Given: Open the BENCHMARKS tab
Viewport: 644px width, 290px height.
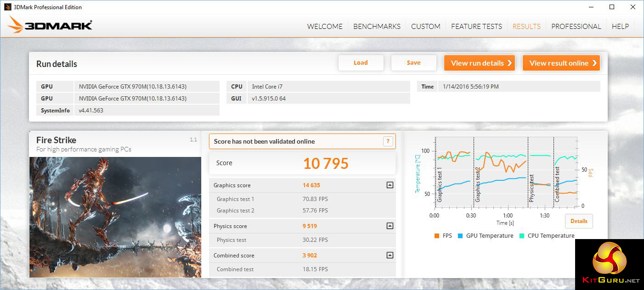Looking at the screenshot, I should pyautogui.click(x=377, y=27).
